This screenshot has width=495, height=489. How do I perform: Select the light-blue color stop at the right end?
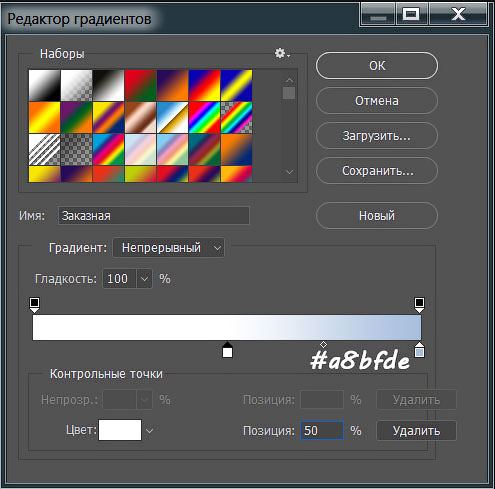point(419,350)
